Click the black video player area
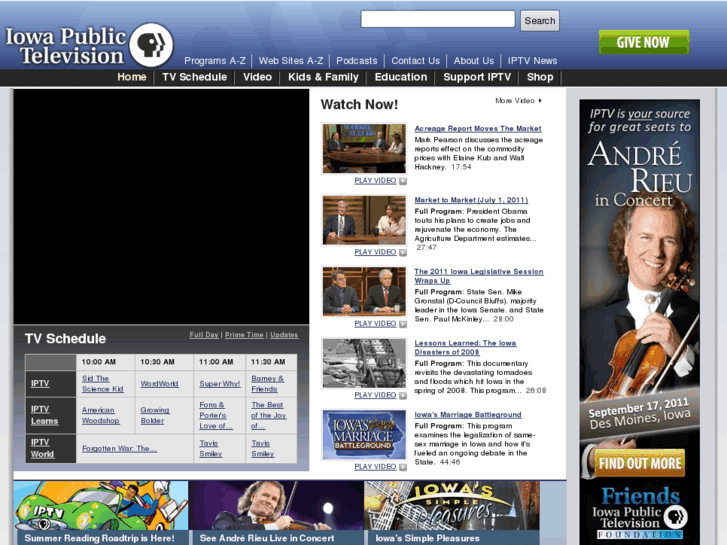This screenshot has height=545, width=727. click(x=161, y=206)
